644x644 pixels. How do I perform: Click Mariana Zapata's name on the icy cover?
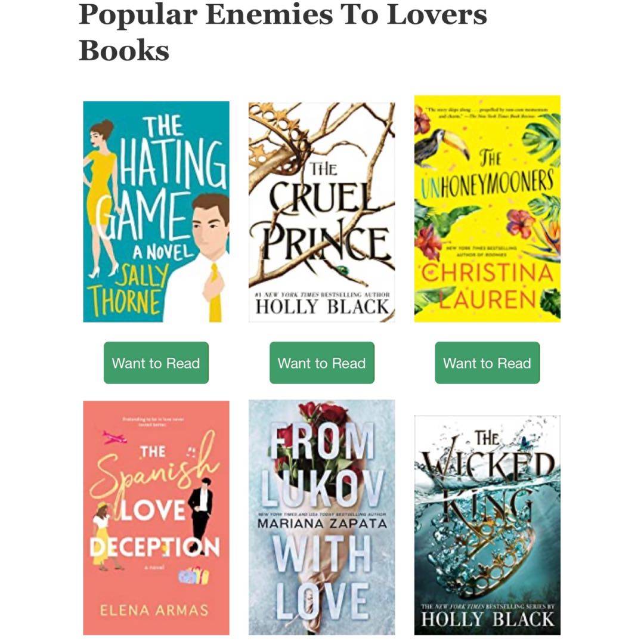pyautogui.click(x=322, y=524)
